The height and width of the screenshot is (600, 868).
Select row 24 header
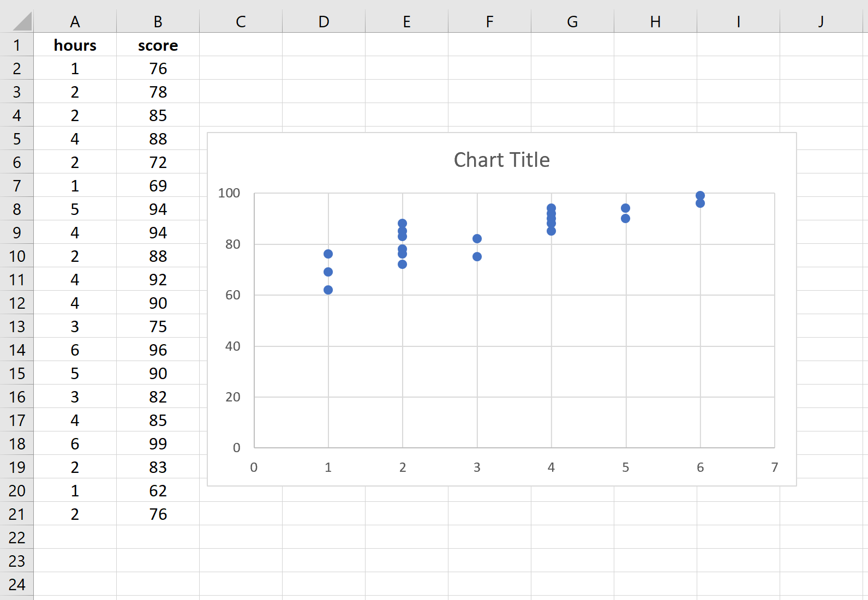click(x=16, y=585)
